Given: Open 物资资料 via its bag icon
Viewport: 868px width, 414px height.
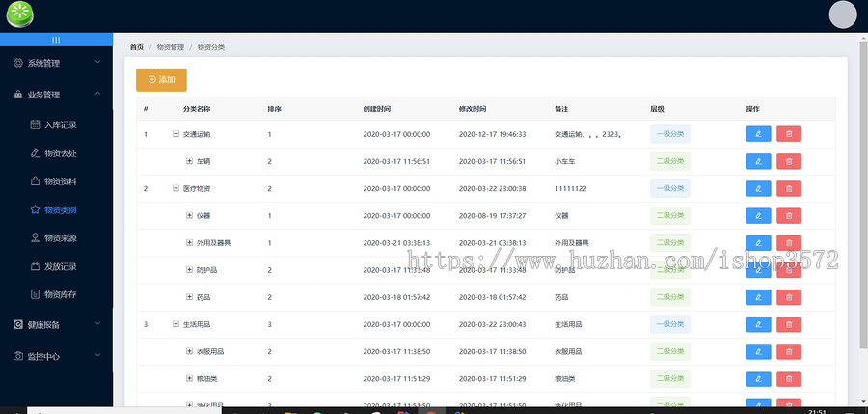Looking at the screenshot, I should [x=35, y=181].
